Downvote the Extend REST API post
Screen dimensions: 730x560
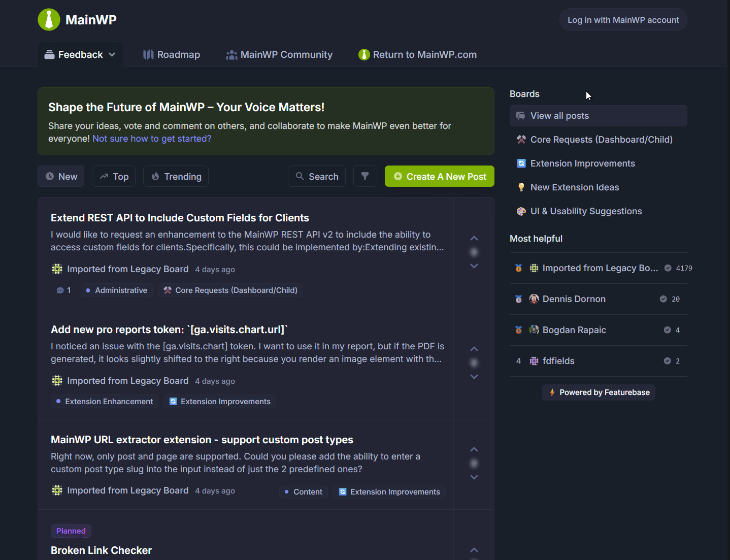click(x=474, y=266)
